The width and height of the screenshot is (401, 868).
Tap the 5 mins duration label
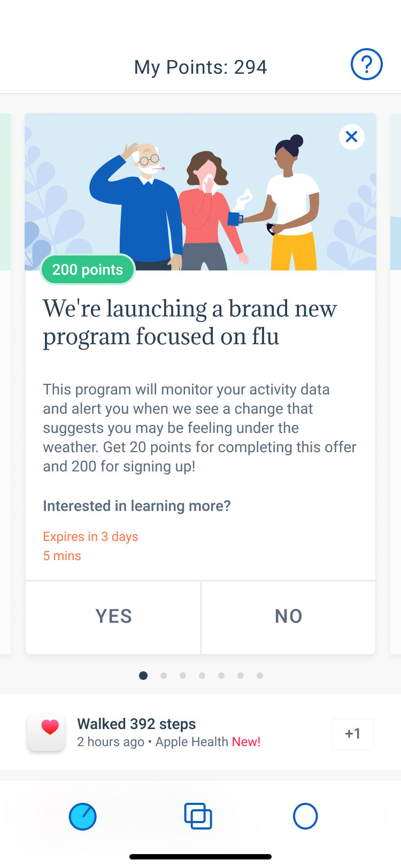coord(62,555)
